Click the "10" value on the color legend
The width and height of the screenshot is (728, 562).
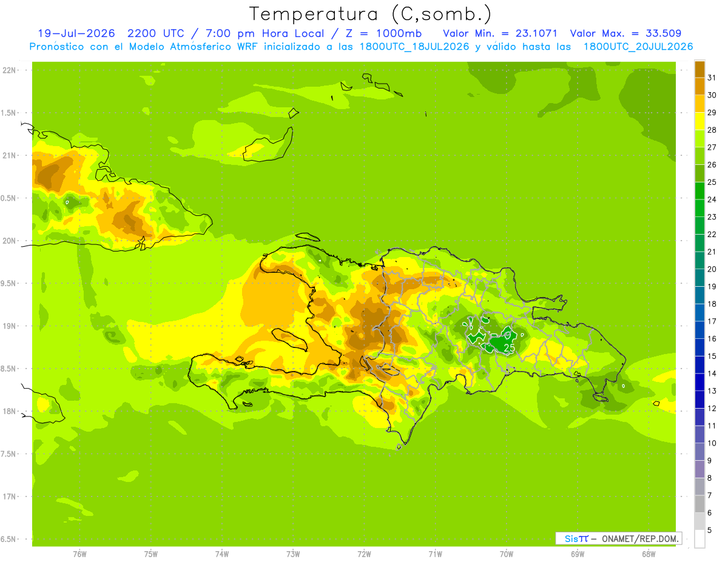tap(712, 443)
